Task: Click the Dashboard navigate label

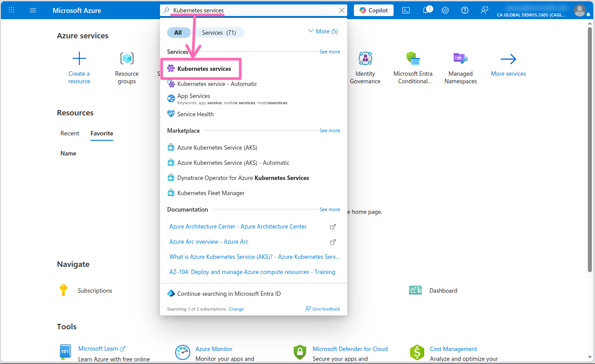Action: pos(443,290)
